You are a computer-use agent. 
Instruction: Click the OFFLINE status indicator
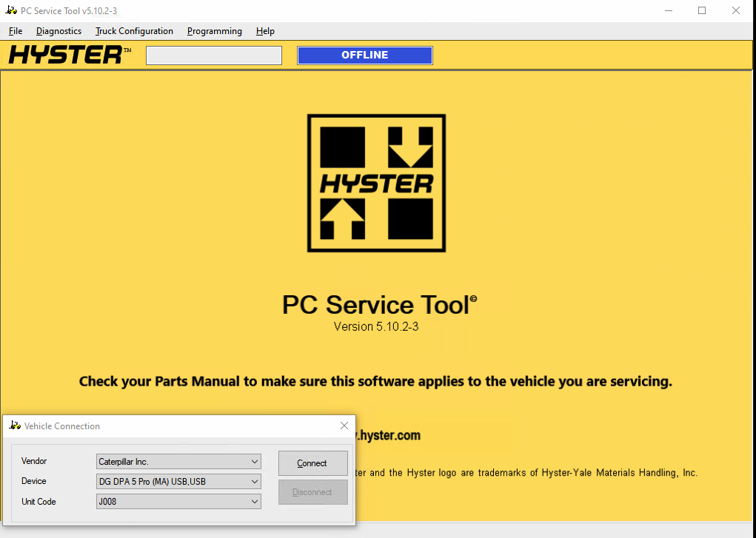click(365, 56)
